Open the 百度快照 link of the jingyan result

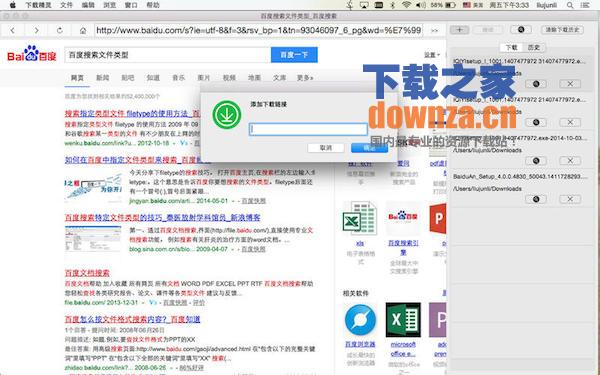pyautogui.click(x=253, y=201)
